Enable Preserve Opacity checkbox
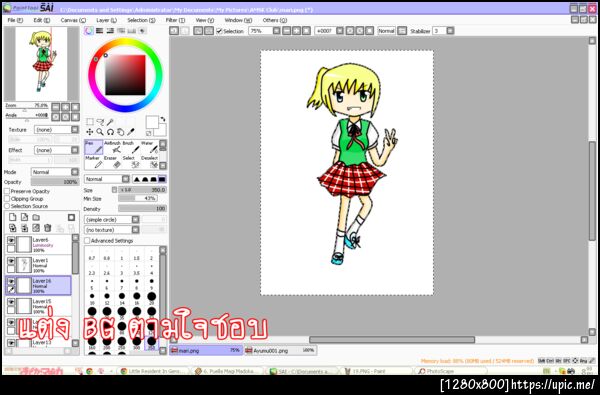The width and height of the screenshot is (600, 395). [x=7, y=191]
